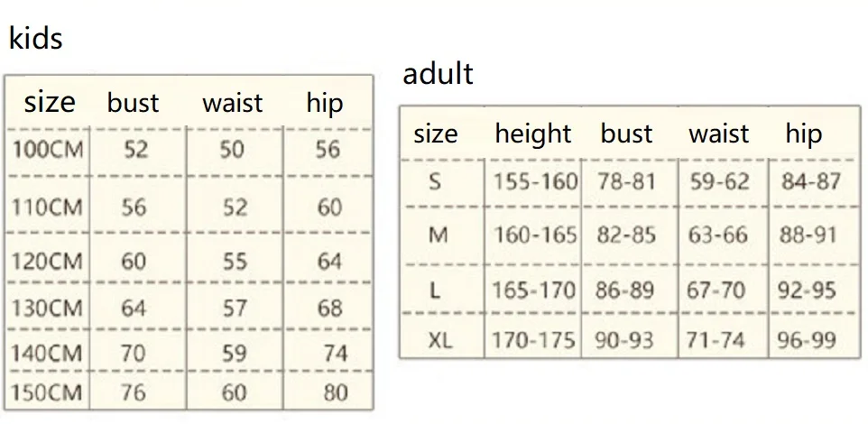The width and height of the screenshot is (868, 424).
Task: Select the 120CM size row label
Action: pyautogui.click(x=48, y=261)
